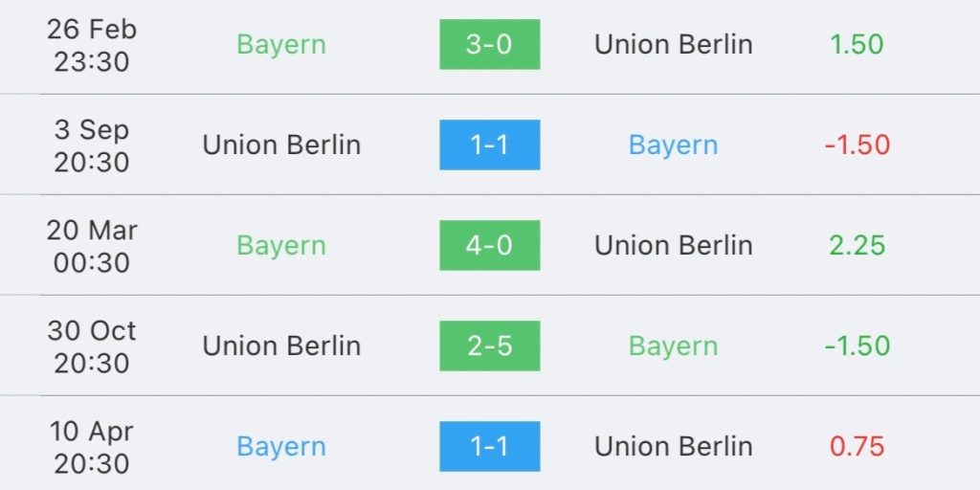Image resolution: width=980 pixels, height=490 pixels.
Task: Open Union Berlin in 20 Mar row
Action: tap(673, 245)
